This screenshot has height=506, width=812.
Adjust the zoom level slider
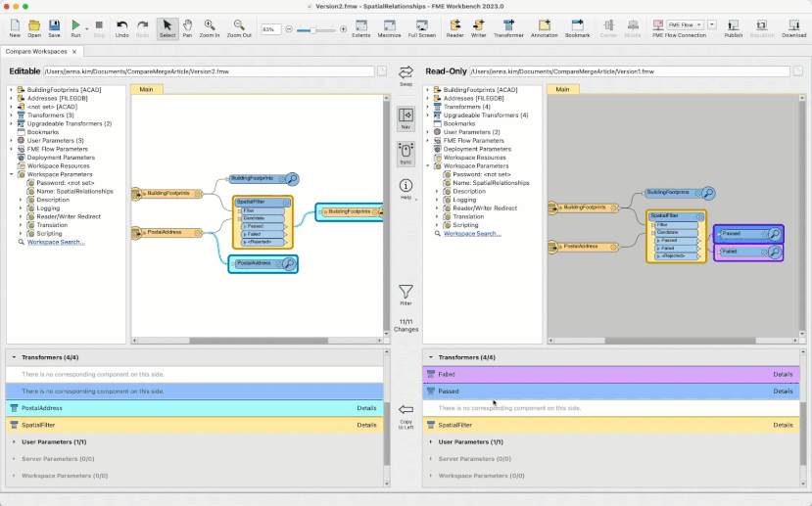[313, 30]
